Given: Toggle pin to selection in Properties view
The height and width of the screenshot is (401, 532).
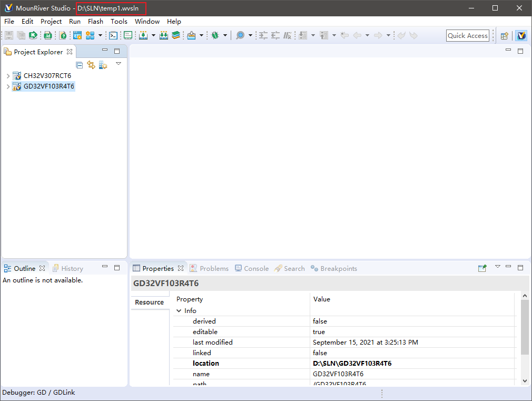Looking at the screenshot, I should click(482, 268).
